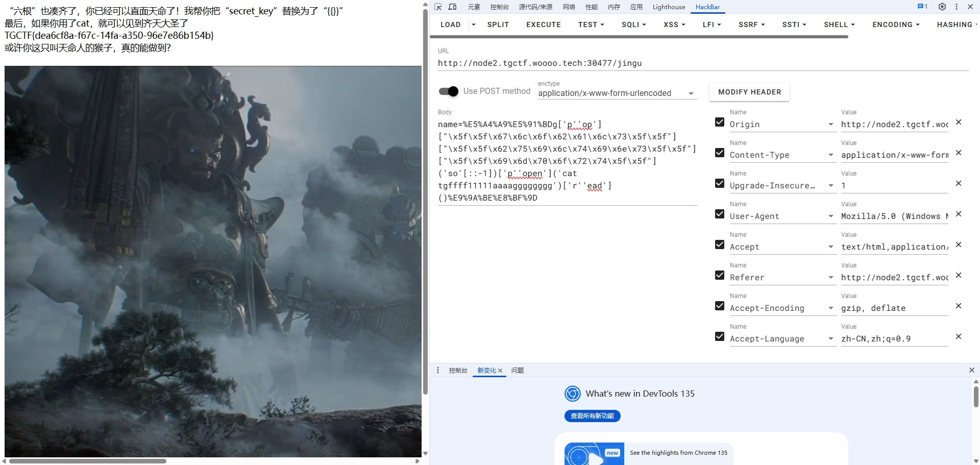Remove the Referer header row

point(959,275)
